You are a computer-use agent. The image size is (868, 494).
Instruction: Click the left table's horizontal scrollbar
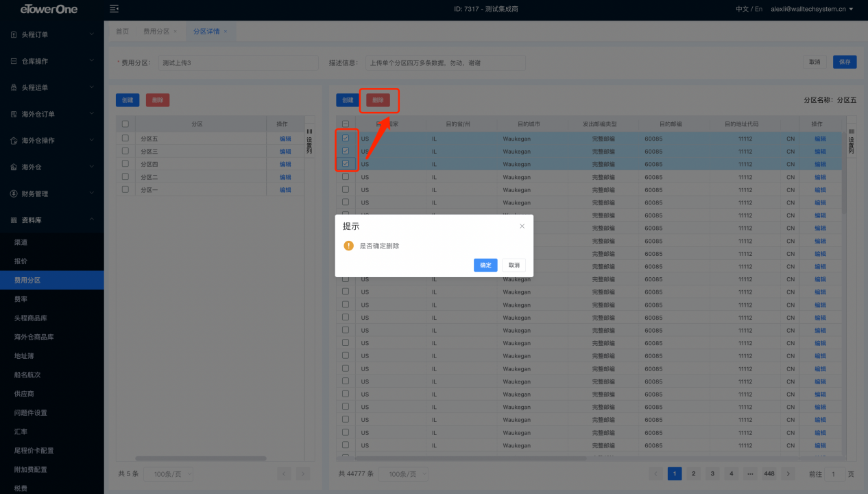tap(191, 458)
